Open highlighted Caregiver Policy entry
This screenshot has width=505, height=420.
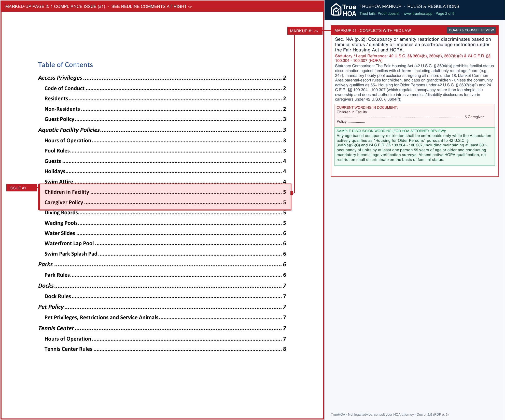165,202
